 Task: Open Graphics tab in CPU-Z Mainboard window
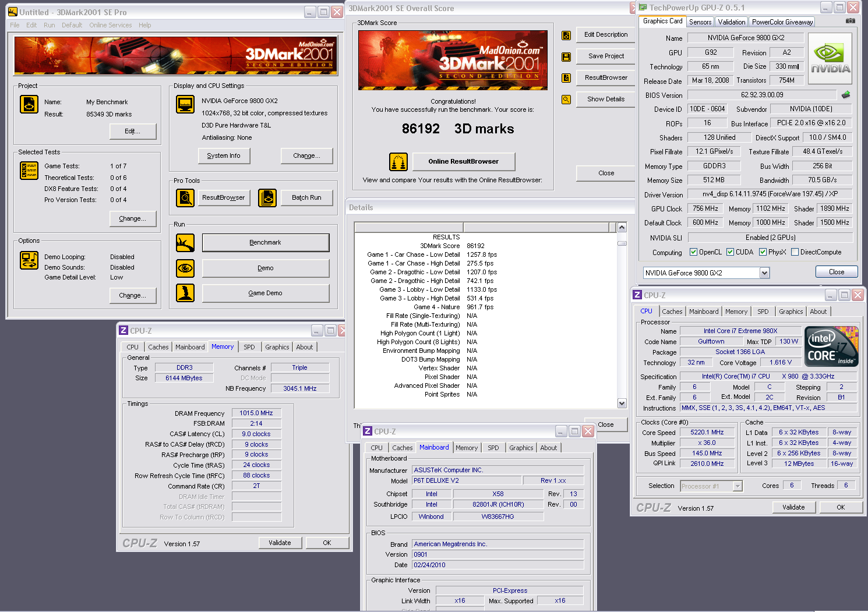click(x=521, y=448)
